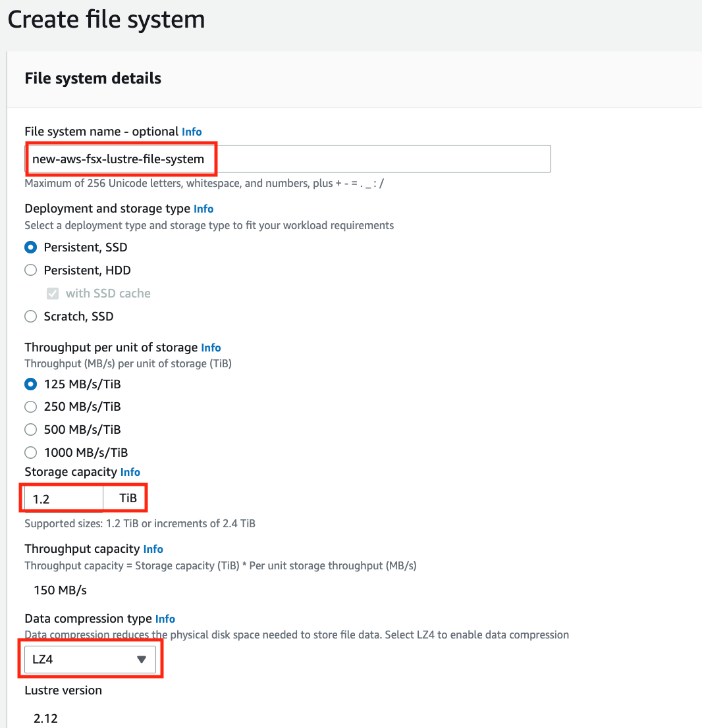
Task: Select 500 MB/s/TiB throughput option
Action: point(30,430)
